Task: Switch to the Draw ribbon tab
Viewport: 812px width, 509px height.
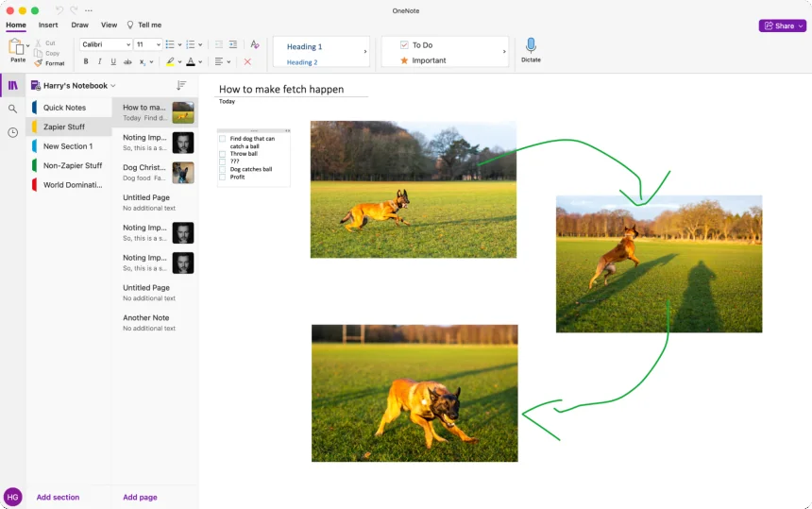Action: pyautogui.click(x=80, y=25)
